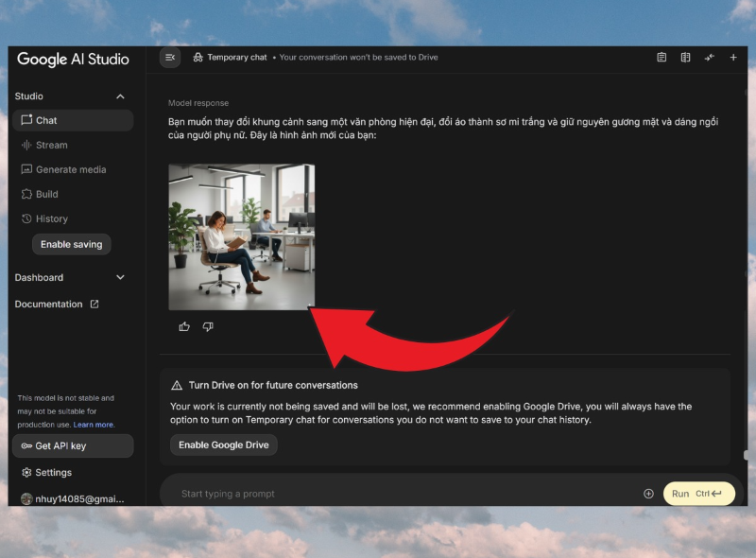Expand the Dashboard section chevron

(x=121, y=277)
